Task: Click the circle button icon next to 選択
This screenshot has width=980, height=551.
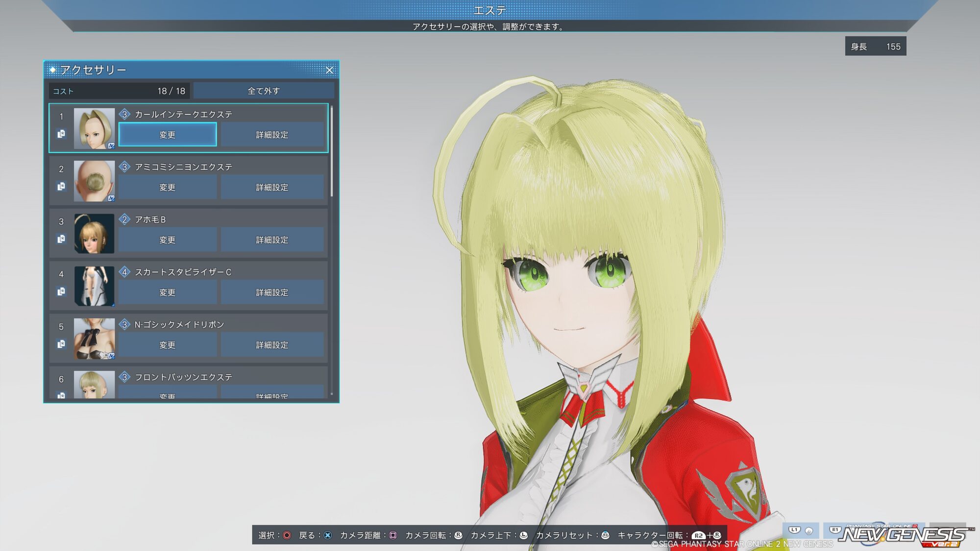Action: point(287,535)
